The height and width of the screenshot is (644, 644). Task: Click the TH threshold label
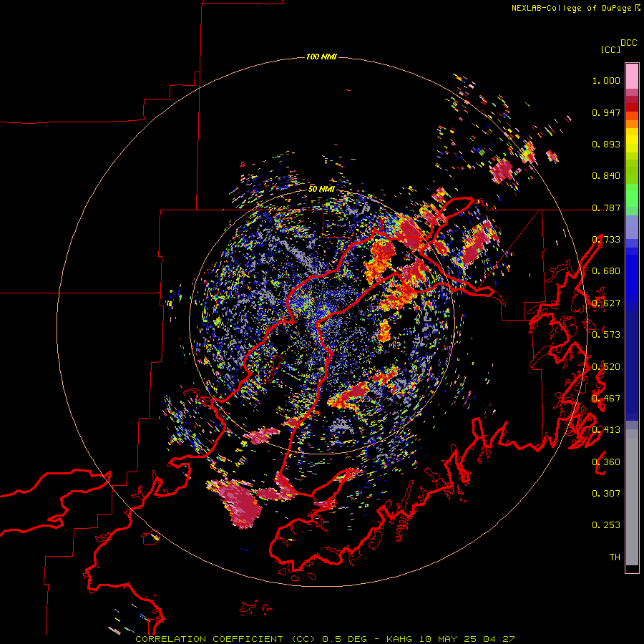(615, 557)
